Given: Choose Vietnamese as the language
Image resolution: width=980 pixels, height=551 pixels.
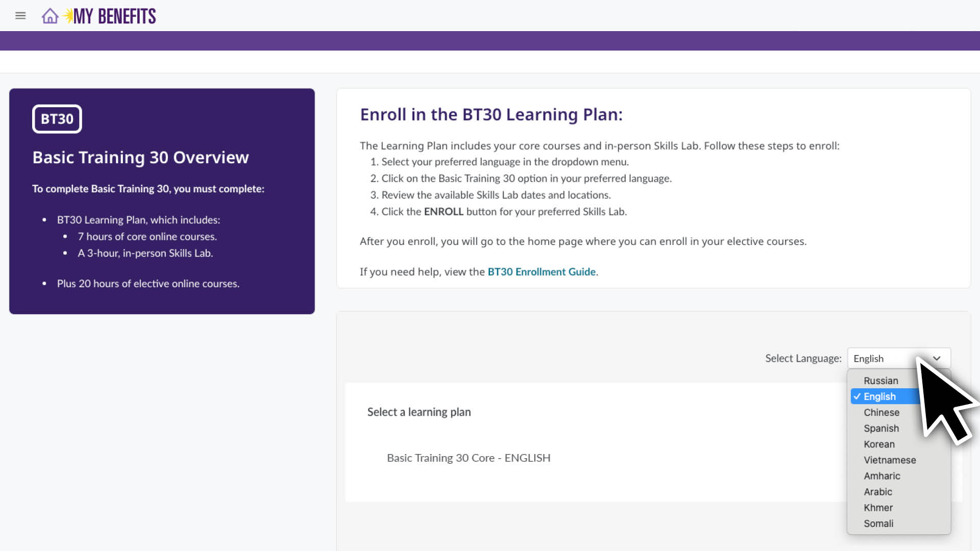Looking at the screenshot, I should click(x=890, y=460).
